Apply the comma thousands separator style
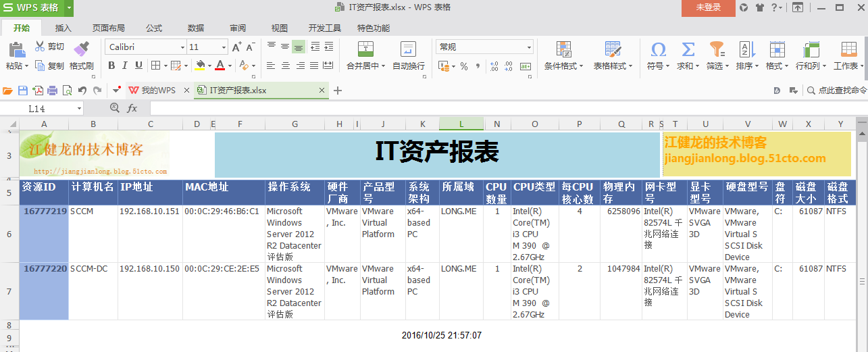868x352 pixels. tap(478, 66)
